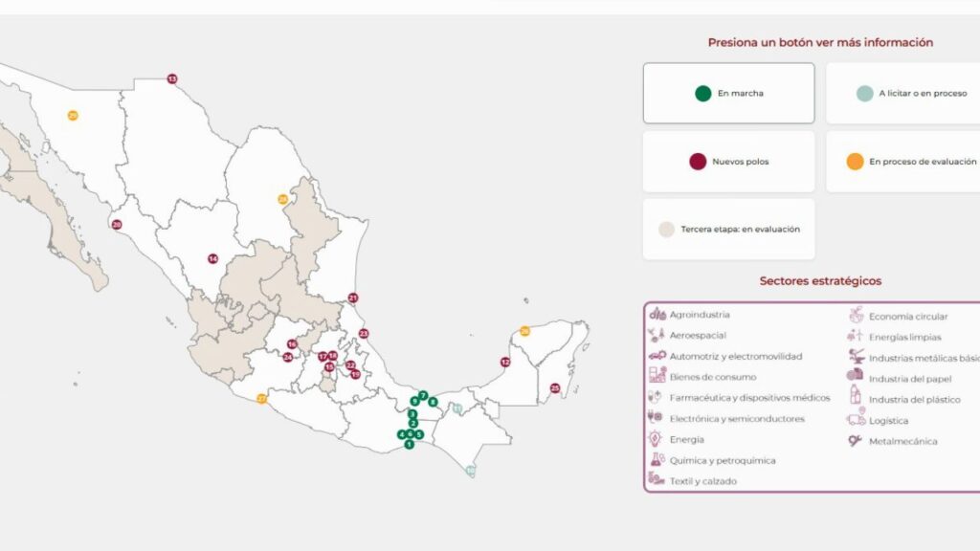980x551 pixels.
Task: Click the Energía lightbulb icon
Action: [655, 438]
